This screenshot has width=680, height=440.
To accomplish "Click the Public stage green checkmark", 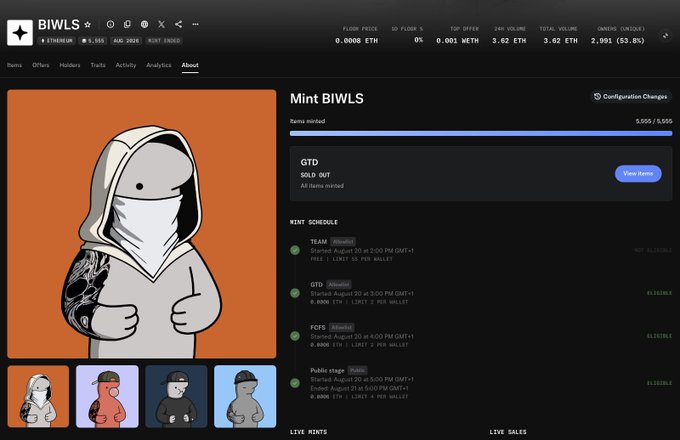I will [295, 383].
